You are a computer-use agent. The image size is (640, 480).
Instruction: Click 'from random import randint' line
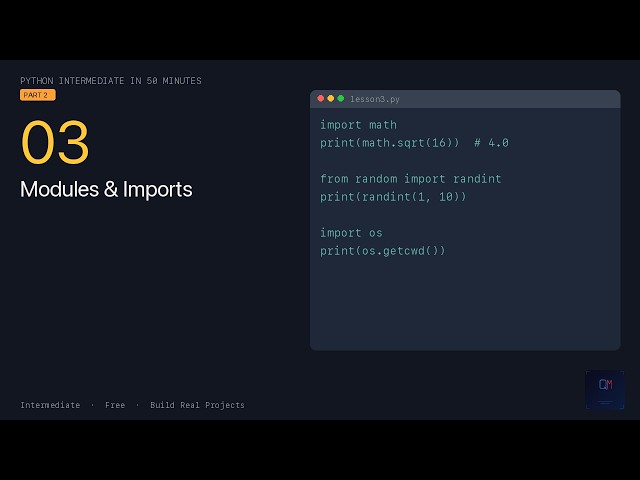pos(411,179)
